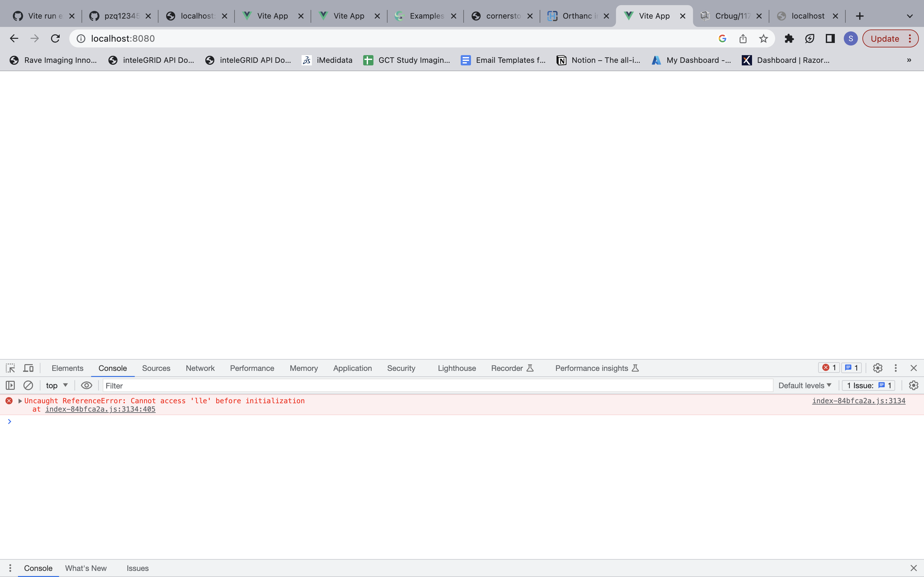Open console settings gear beside issues
The width and height of the screenshot is (924, 577).
[913, 385]
